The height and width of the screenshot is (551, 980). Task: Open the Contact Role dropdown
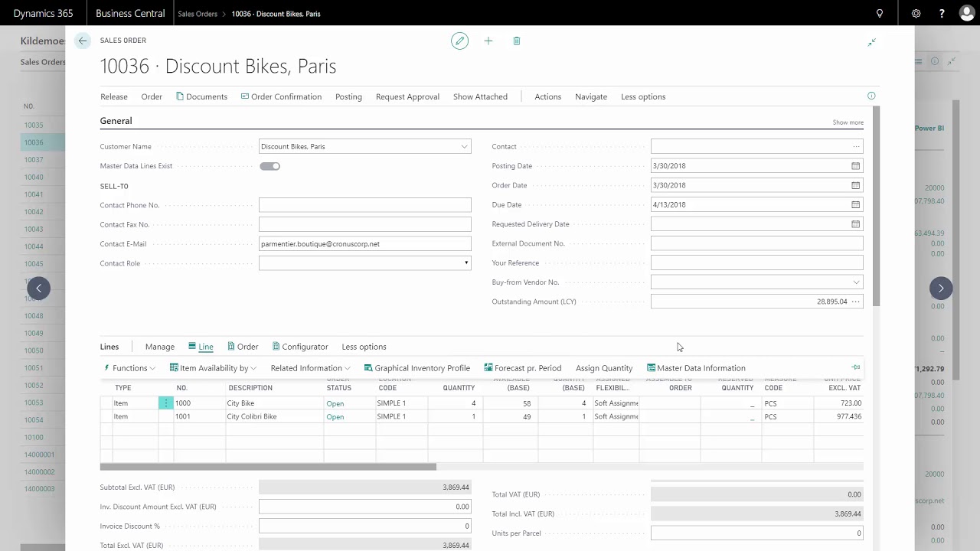pyautogui.click(x=466, y=263)
